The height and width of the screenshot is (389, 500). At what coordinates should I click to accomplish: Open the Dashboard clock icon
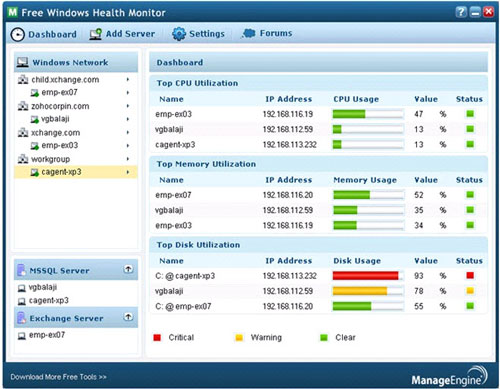click(x=17, y=34)
